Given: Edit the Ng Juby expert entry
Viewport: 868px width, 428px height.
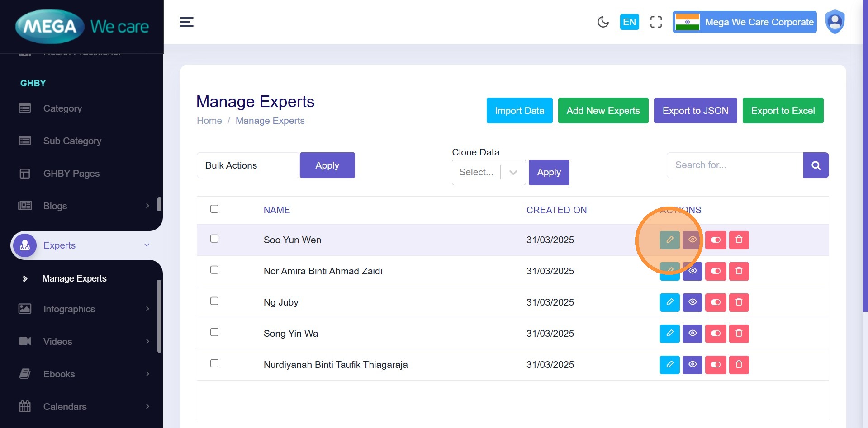Looking at the screenshot, I should click(x=669, y=302).
